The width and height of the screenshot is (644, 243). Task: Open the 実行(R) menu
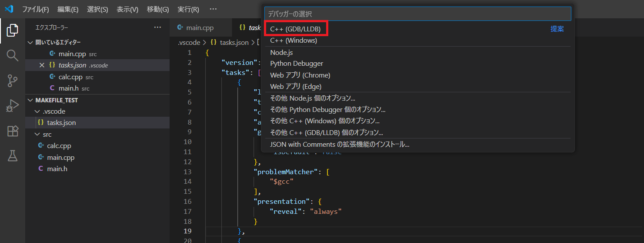(188, 9)
